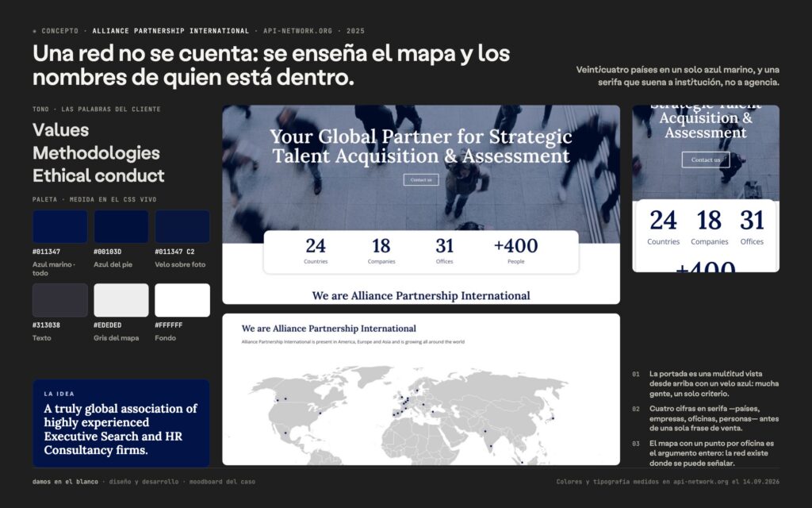Click Contact us button in mobile preview
Viewport: 812px width, 508px height.
tap(705, 160)
